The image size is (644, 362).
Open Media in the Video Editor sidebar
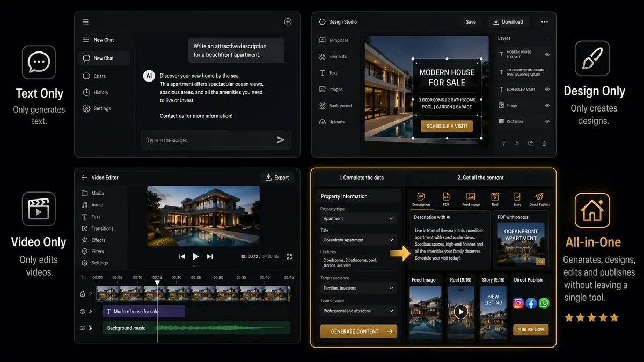point(92,193)
